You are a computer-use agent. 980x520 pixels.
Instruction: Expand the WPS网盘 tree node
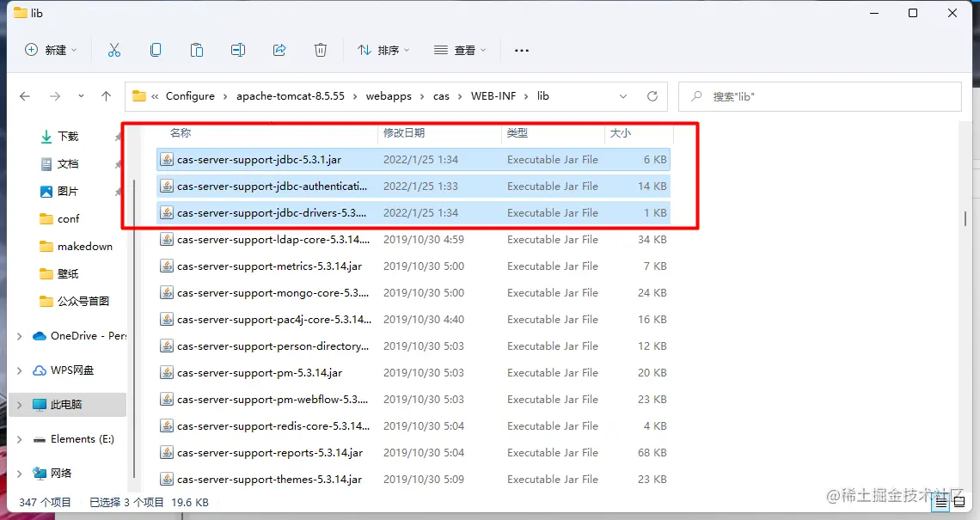click(x=20, y=370)
